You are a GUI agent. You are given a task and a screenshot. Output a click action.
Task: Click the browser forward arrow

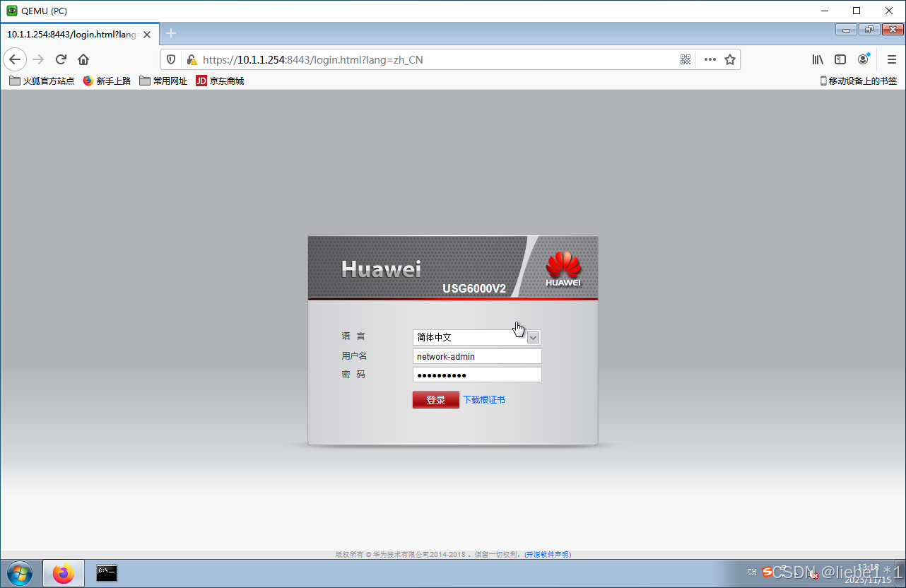(x=38, y=59)
